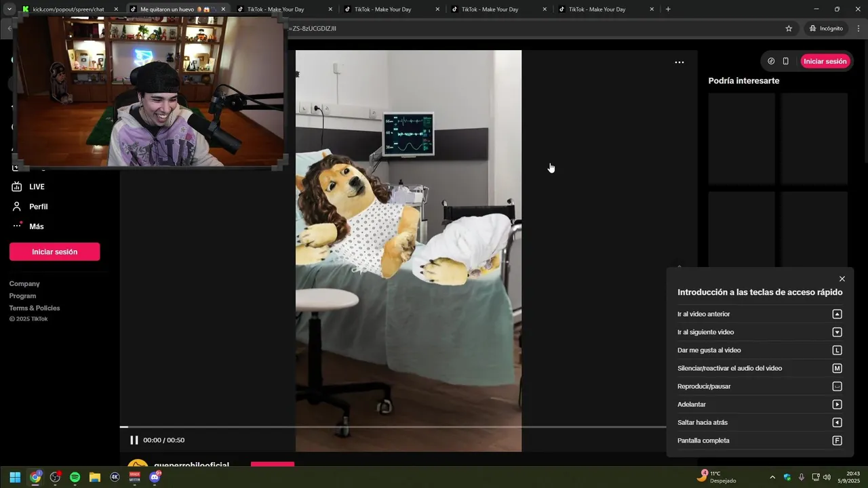This screenshot has height=488, width=868.
Task: Open File Explorer from the taskbar
Action: tap(95, 477)
